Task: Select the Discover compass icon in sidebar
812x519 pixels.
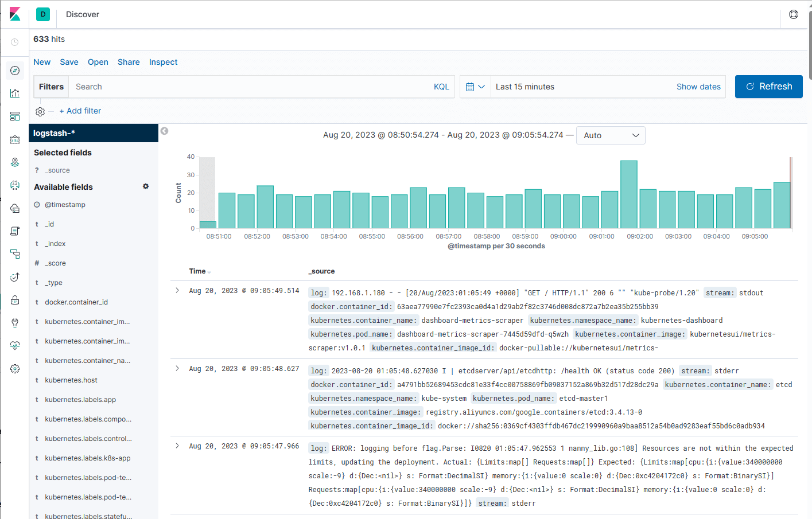Action: pyautogui.click(x=15, y=71)
